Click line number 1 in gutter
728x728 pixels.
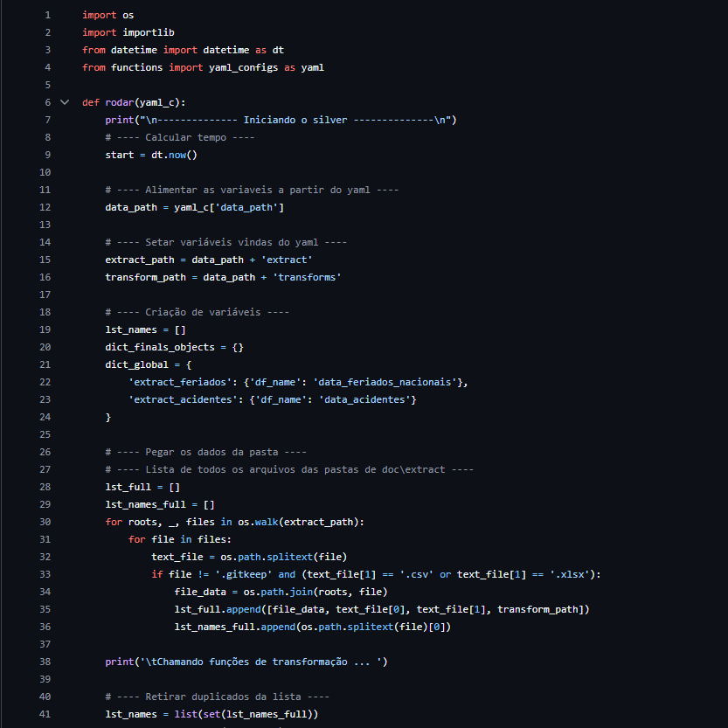(x=47, y=15)
